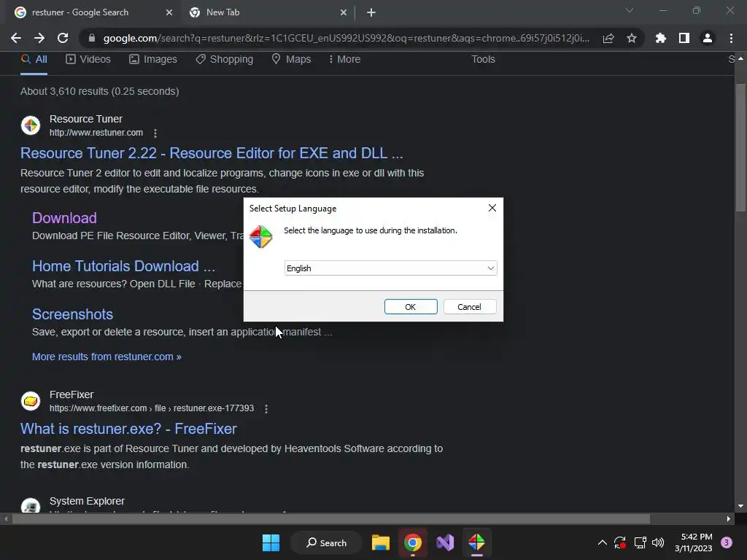747x560 pixels.
Task: Click the scroll right arrow of horizontal scrollbar
Action: (x=729, y=518)
